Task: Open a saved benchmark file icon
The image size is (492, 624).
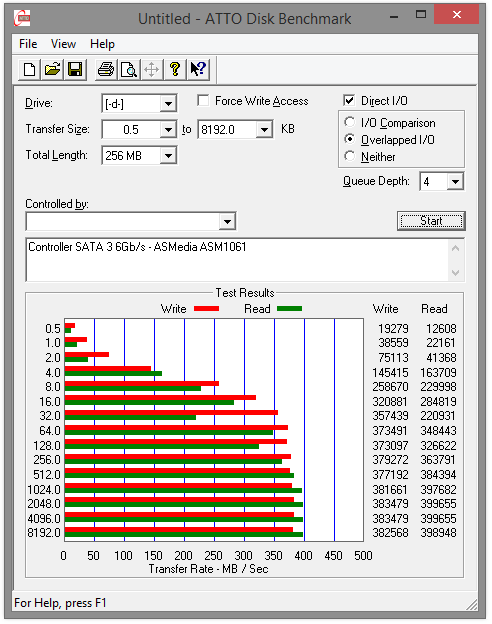Action: click(52, 70)
